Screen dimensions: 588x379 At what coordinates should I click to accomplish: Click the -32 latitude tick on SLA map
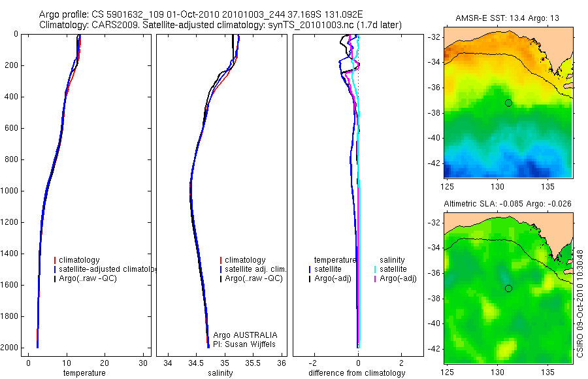pyautogui.click(x=433, y=223)
